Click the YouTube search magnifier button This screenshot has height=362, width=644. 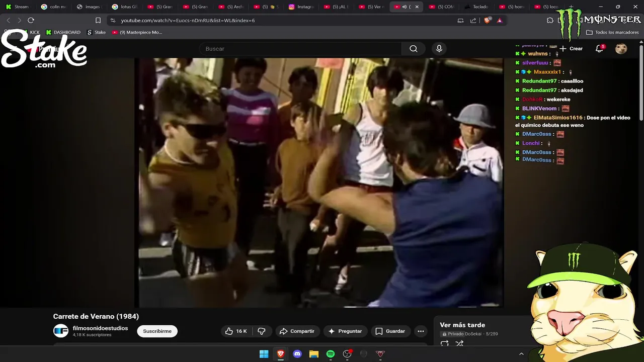click(414, 49)
